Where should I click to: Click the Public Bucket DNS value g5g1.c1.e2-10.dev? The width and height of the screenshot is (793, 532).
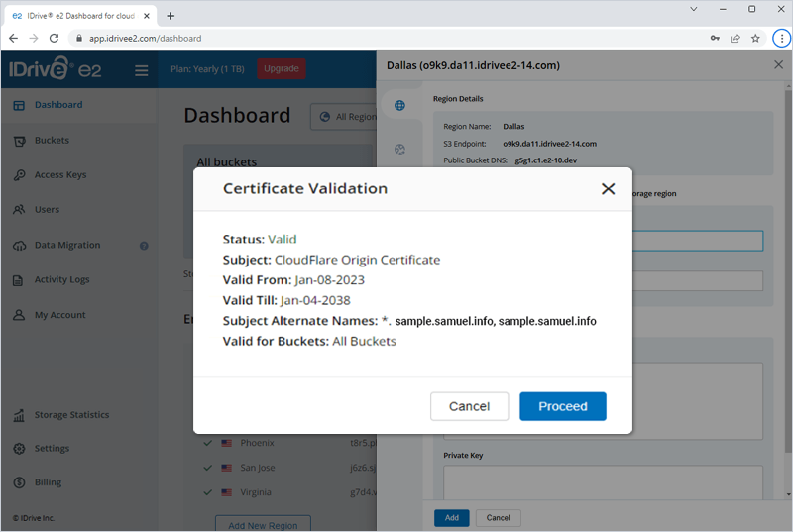pyautogui.click(x=546, y=160)
